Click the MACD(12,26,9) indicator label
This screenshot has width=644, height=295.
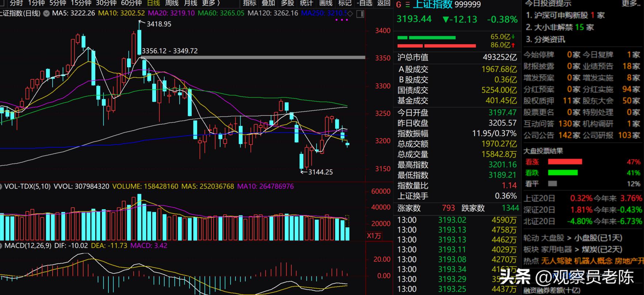[28, 246]
